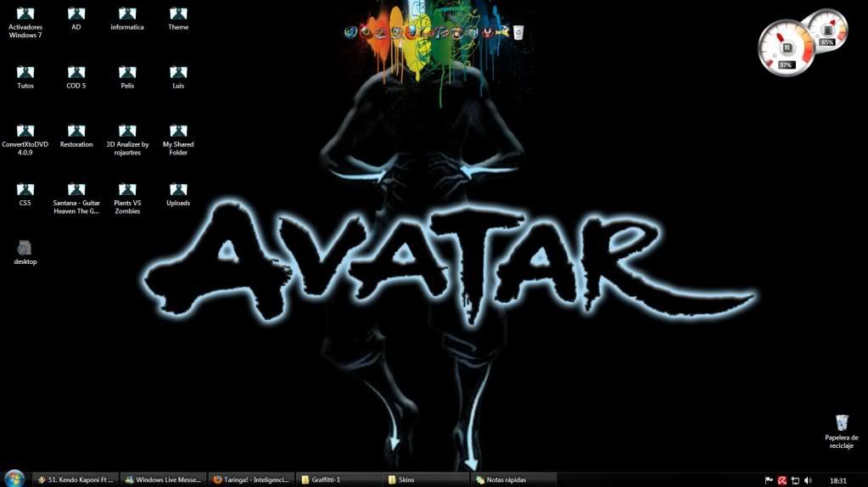
Task: Open My Shared Folder icon
Action: [x=178, y=139]
